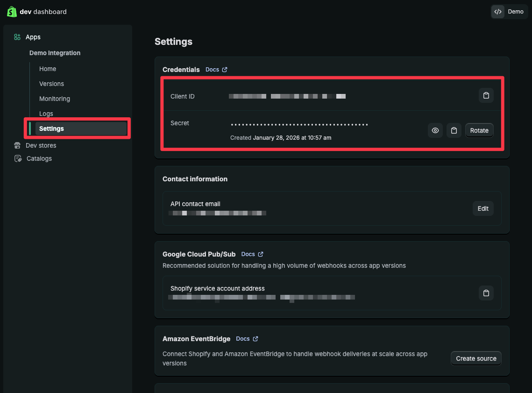Image resolution: width=532 pixels, height=393 pixels.
Task: Open external link icon beside Pub/Sub Docs
Action: point(261,254)
